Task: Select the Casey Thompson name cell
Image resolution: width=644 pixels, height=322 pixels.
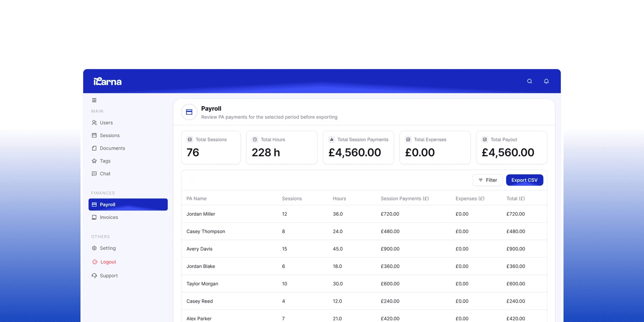Action: click(x=206, y=231)
